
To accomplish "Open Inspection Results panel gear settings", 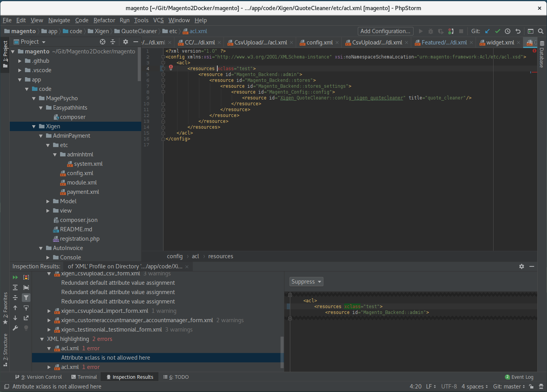I will (x=522, y=266).
